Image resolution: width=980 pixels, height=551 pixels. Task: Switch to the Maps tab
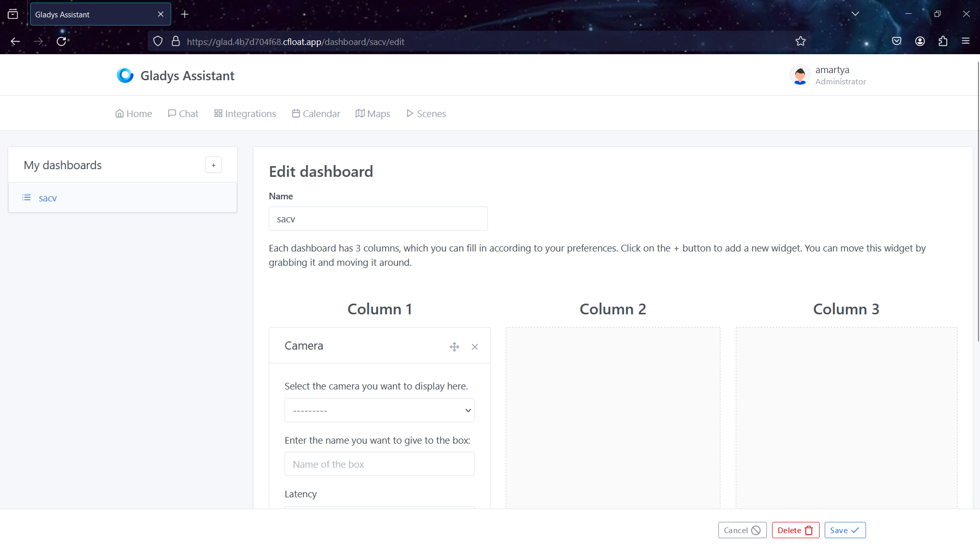pos(372,113)
